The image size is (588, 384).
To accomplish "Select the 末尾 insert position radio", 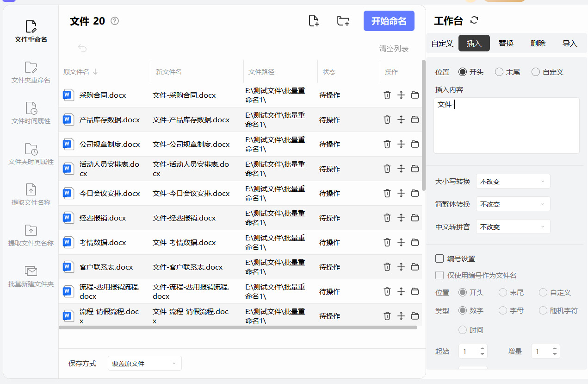I will 499,72.
